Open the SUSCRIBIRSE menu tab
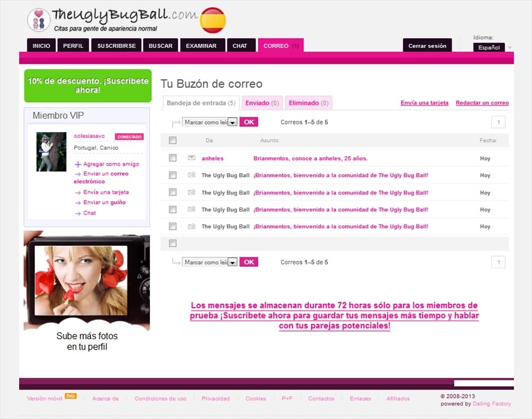Viewport: 532px width, 419px height. [116, 45]
